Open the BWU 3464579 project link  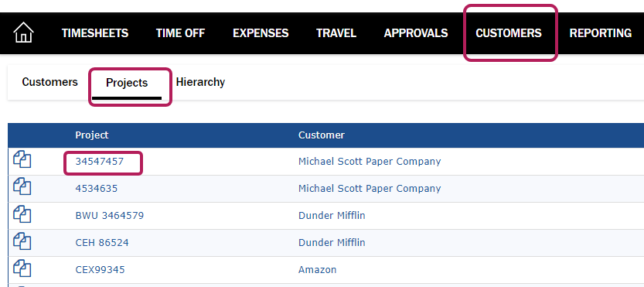coord(110,216)
